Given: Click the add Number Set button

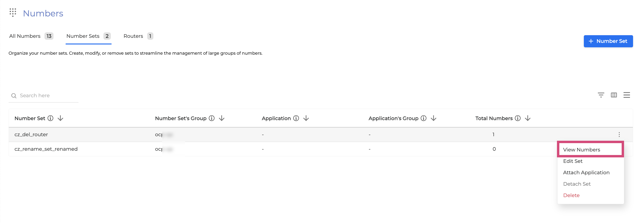Looking at the screenshot, I should [x=608, y=41].
